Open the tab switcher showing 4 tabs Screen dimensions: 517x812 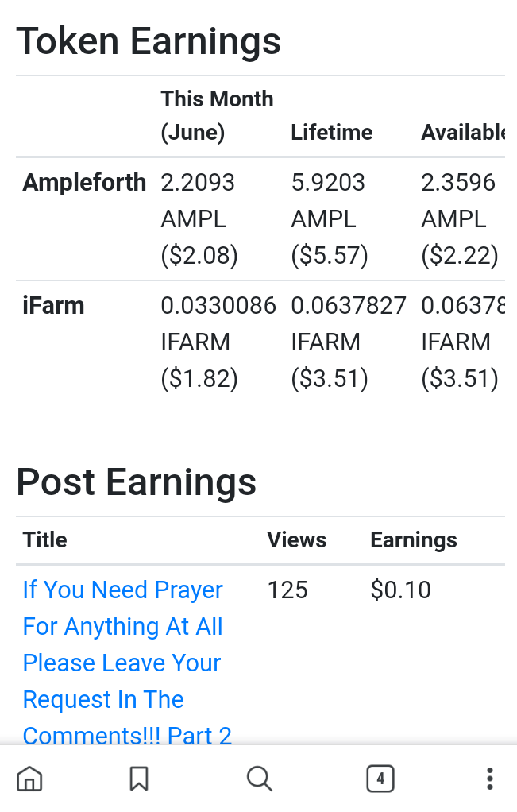click(380, 779)
